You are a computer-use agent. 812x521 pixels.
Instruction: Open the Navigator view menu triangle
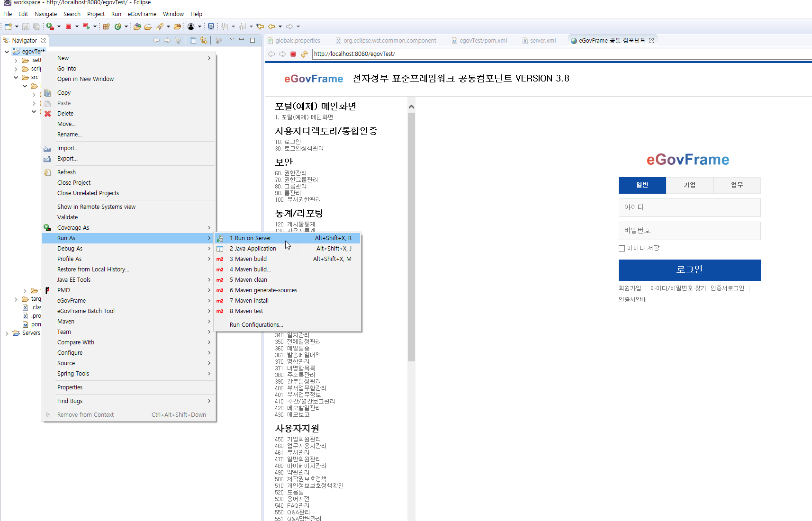232,40
